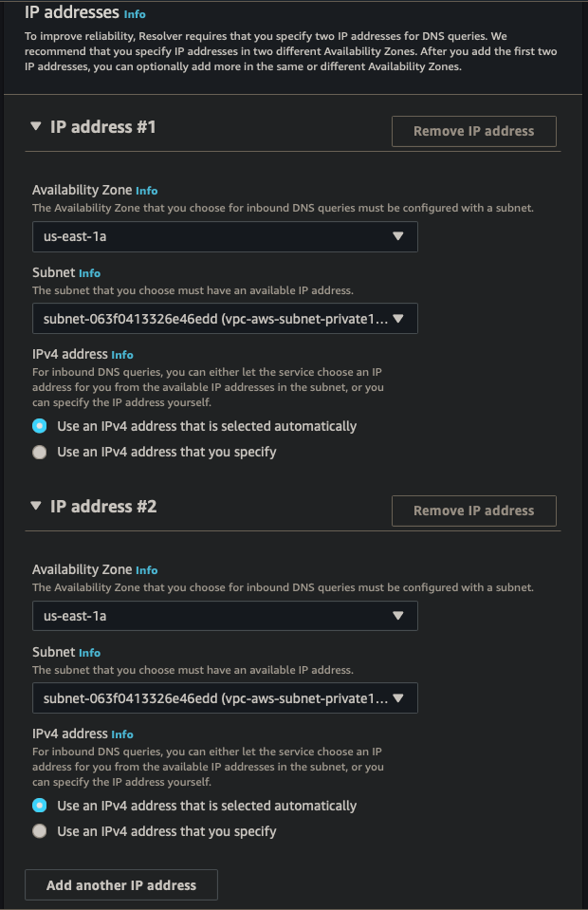The width and height of the screenshot is (588, 910).
Task: Open the Availability Zone dropdown under IP address #1
Action: pyautogui.click(x=225, y=236)
